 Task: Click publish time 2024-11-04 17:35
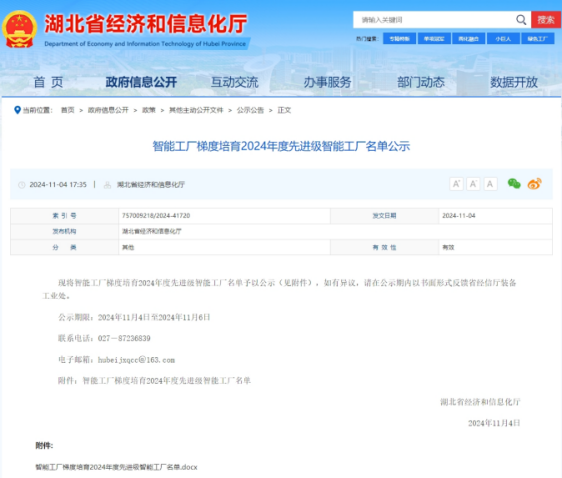pos(58,185)
